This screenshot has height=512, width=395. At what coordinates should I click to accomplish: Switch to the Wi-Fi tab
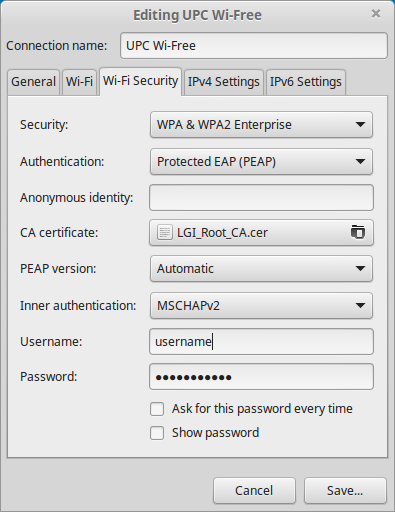point(79,82)
